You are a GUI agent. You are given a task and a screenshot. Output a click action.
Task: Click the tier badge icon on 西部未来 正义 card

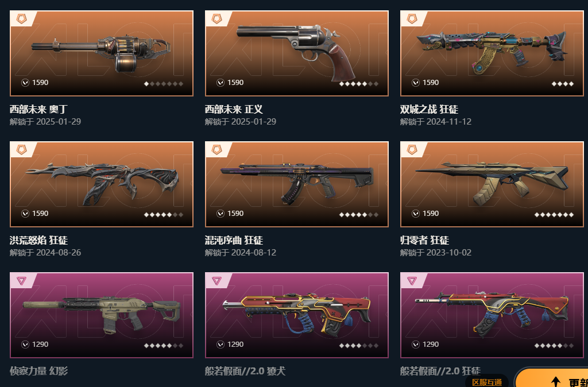click(x=216, y=18)
